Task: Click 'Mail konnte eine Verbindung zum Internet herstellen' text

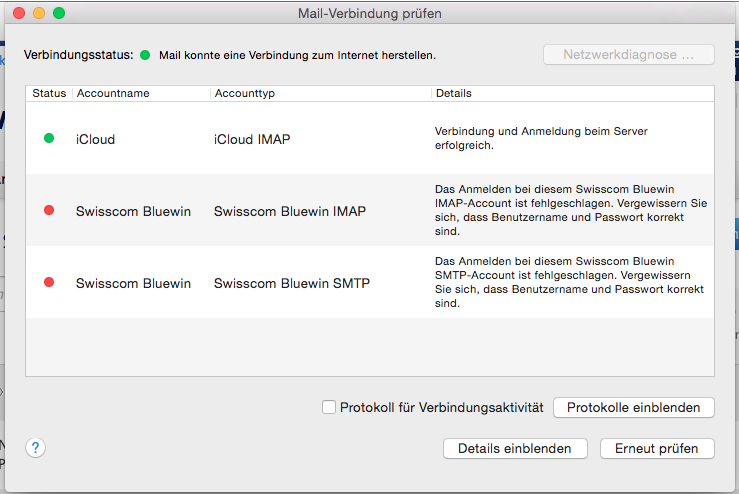Action: pos(297,55)
